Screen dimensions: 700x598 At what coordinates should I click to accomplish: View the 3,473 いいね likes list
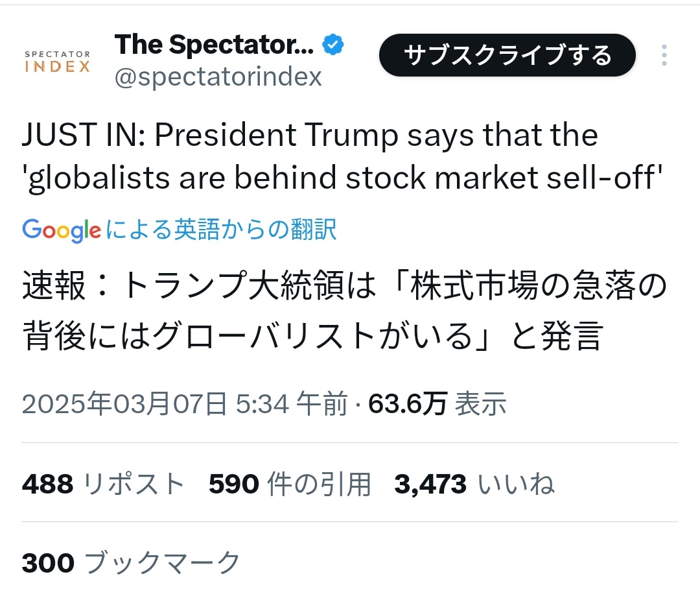[474, 484]
